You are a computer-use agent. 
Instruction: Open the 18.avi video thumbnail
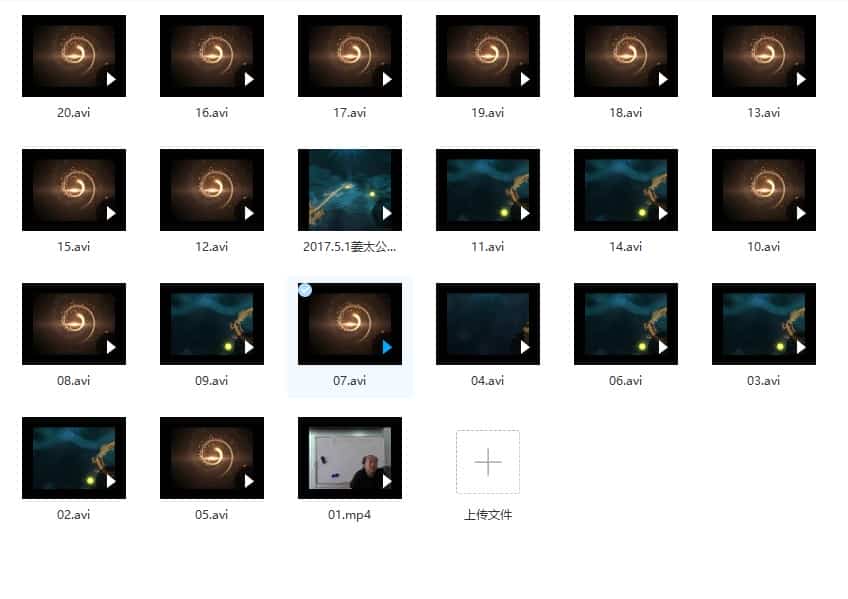[625, 56]
